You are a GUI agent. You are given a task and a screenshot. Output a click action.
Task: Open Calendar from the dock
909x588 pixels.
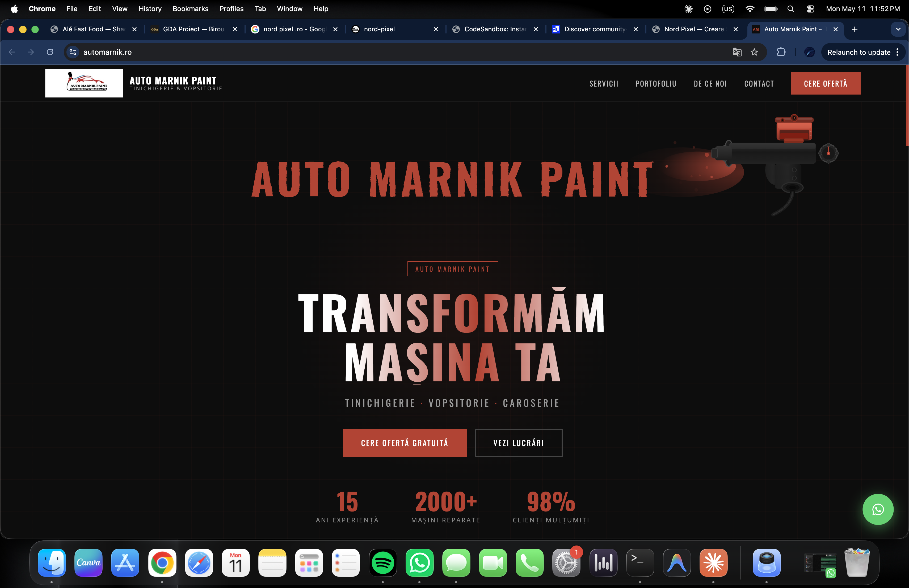point(235,563)
